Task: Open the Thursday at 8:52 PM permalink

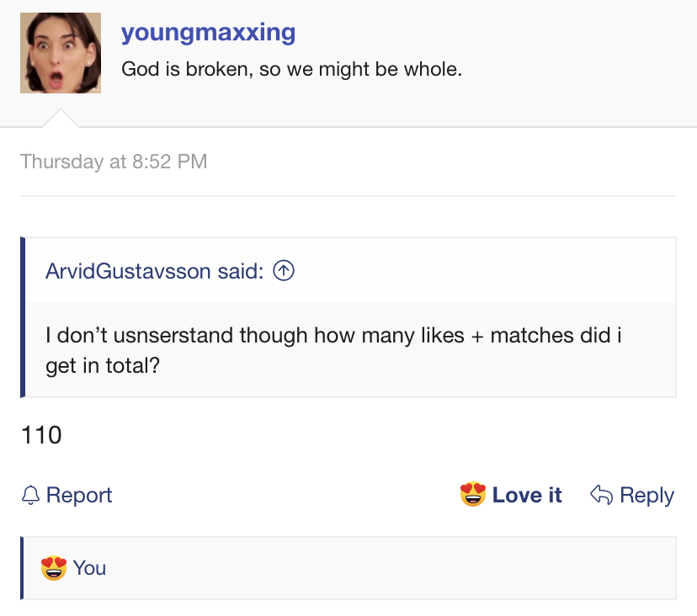Action: click(x=114, y=162)
